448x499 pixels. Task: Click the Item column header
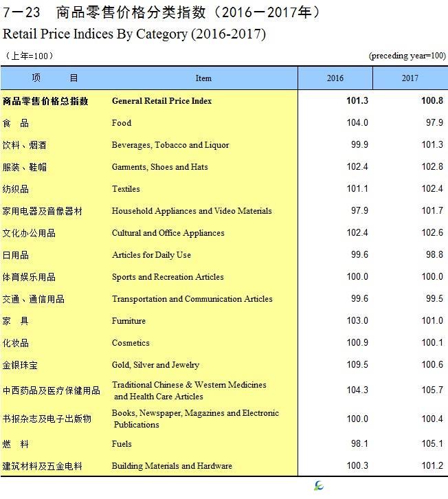203,78
